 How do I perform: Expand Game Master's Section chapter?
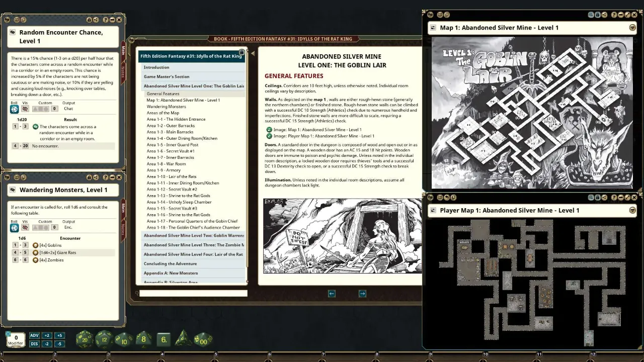pos(194,76)
